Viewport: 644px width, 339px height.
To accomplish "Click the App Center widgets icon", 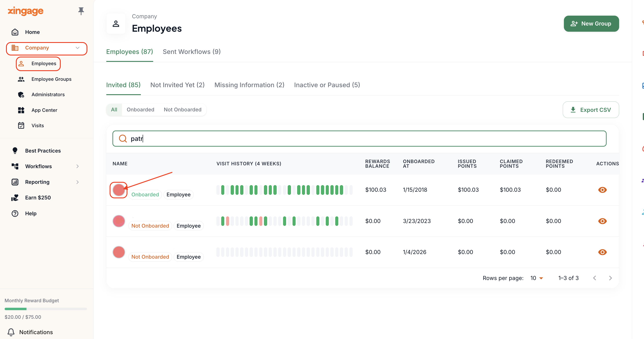I will pos(21,110).
